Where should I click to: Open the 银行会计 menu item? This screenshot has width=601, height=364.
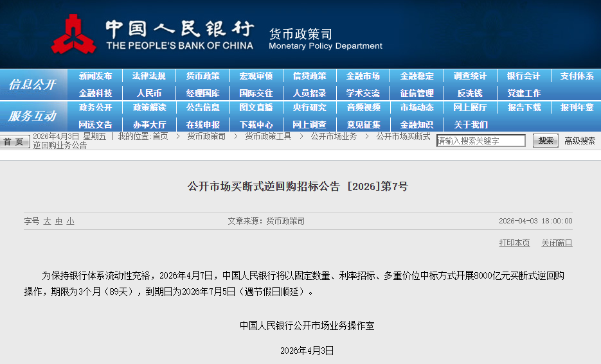[x=524, y=76]
